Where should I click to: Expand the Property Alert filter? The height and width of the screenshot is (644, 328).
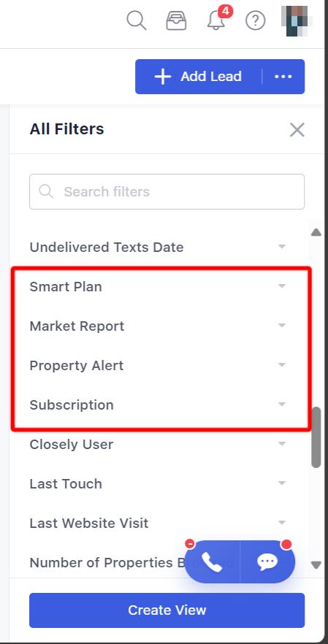point(158,365)
